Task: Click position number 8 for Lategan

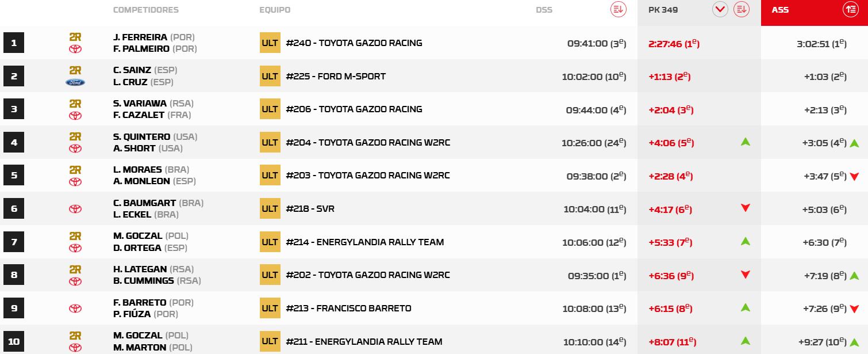Action: (x=14, y=275)
